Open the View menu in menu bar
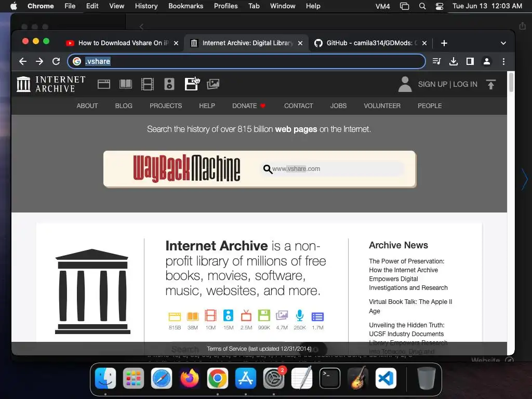Image resolution: width=532 pixels, height=399 pixels. pyautogui.click(x=116, y=6)
